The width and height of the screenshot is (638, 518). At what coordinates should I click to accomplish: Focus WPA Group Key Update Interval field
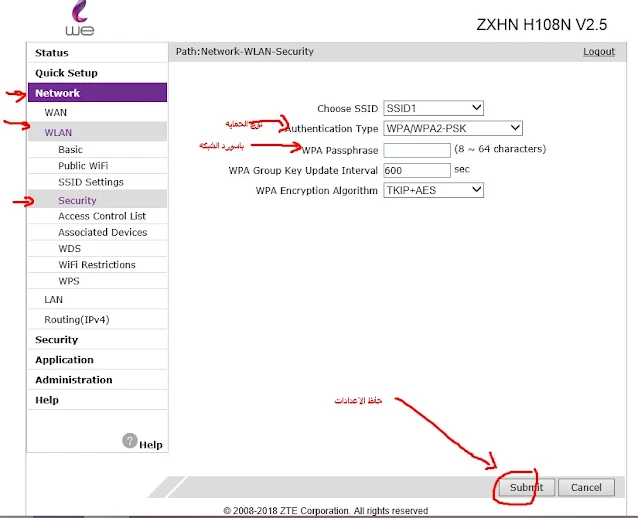coord(417,170)
